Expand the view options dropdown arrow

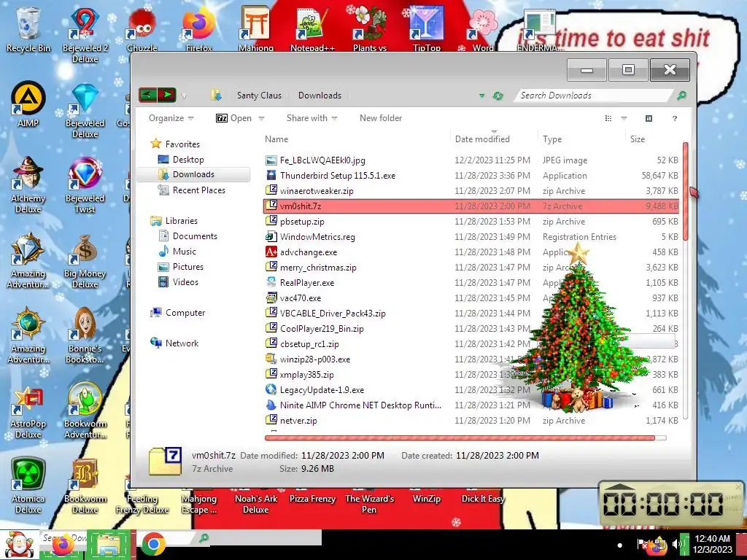[624, 119]
